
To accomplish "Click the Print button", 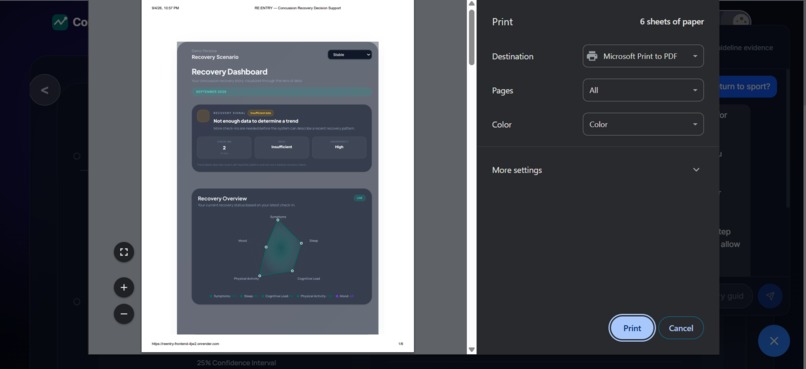I will pyautogui.click(x=632, y=328).
